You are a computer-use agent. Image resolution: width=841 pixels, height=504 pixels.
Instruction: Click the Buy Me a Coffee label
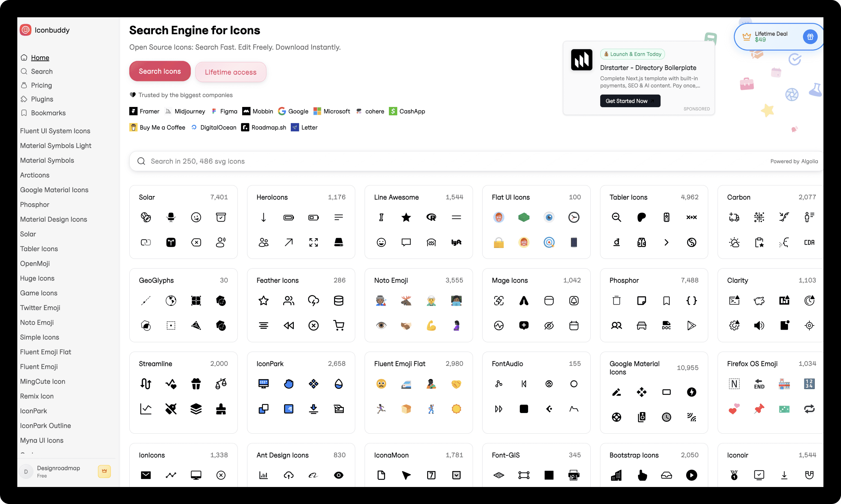(162, 127)
